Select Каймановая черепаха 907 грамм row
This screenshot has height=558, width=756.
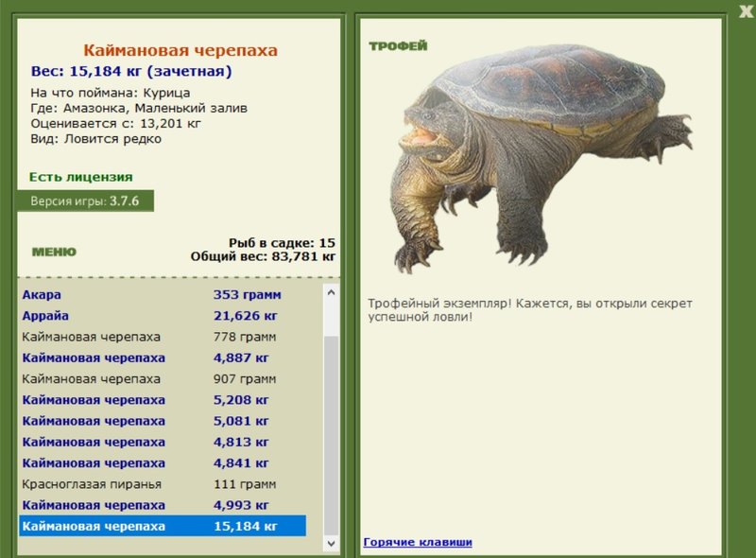[x=163, y=379]
